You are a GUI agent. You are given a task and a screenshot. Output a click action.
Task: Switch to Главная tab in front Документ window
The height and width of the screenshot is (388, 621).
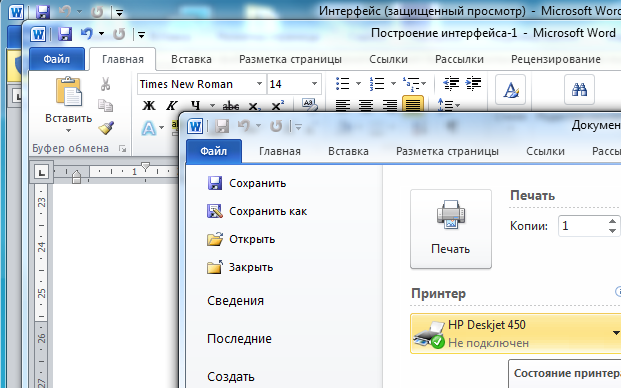280,151
